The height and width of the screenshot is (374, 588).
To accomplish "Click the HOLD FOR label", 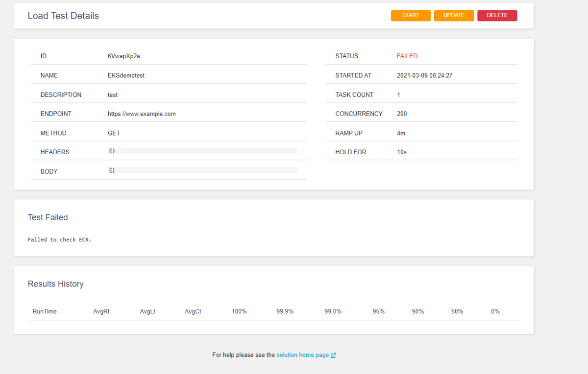I will pos(351,152).
